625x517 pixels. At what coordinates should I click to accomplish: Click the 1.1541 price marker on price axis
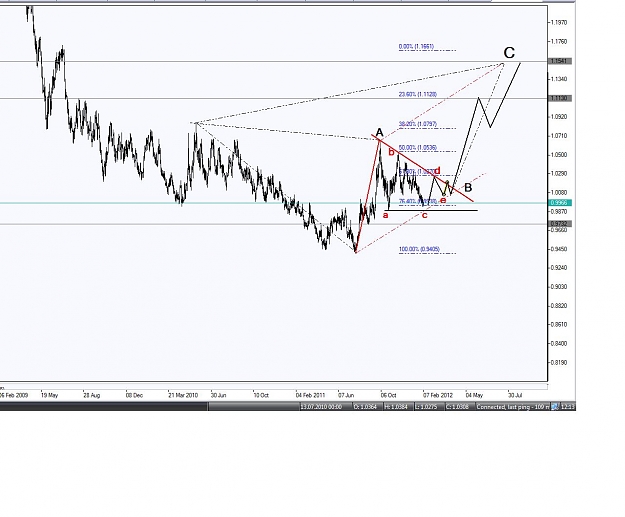pyautogui.click(x=560, y=61)
